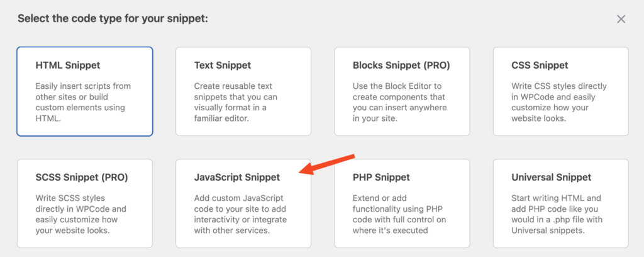
Task: Click the red arrow pointing at JavaScript Snippet
Action: [327, 163]
